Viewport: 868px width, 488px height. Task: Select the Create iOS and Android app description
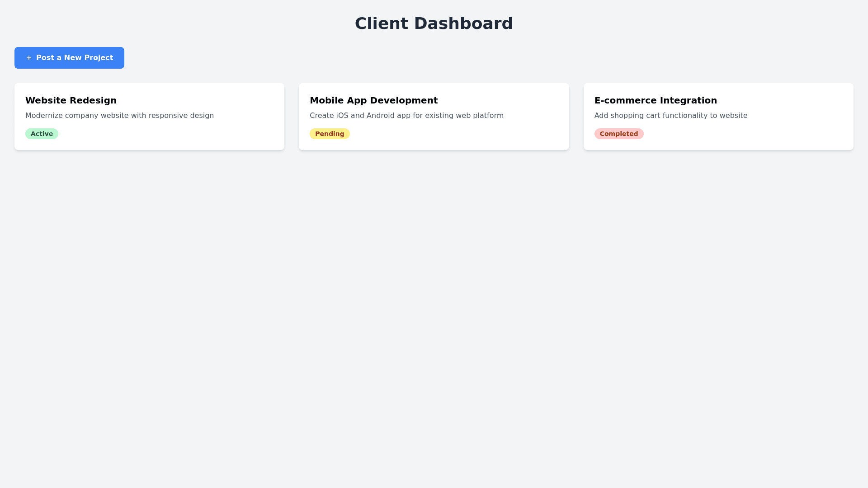[406, 116]
